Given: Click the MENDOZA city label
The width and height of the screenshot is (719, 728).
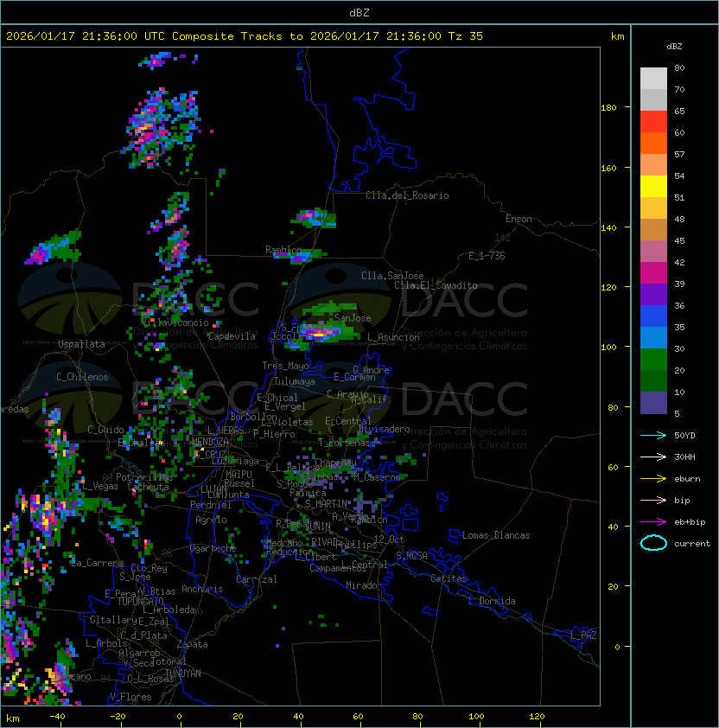Looking at the screenshot, I should (x=210, y=442).
